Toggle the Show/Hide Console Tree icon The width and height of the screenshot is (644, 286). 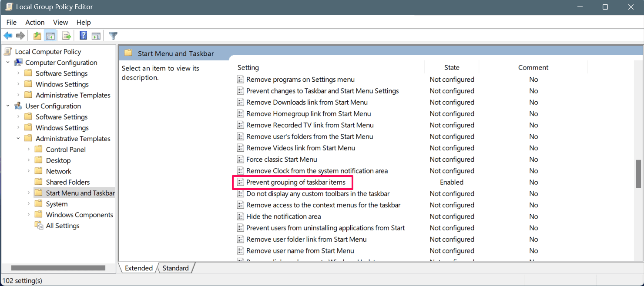pyautogui.click(x=50, y=36)
